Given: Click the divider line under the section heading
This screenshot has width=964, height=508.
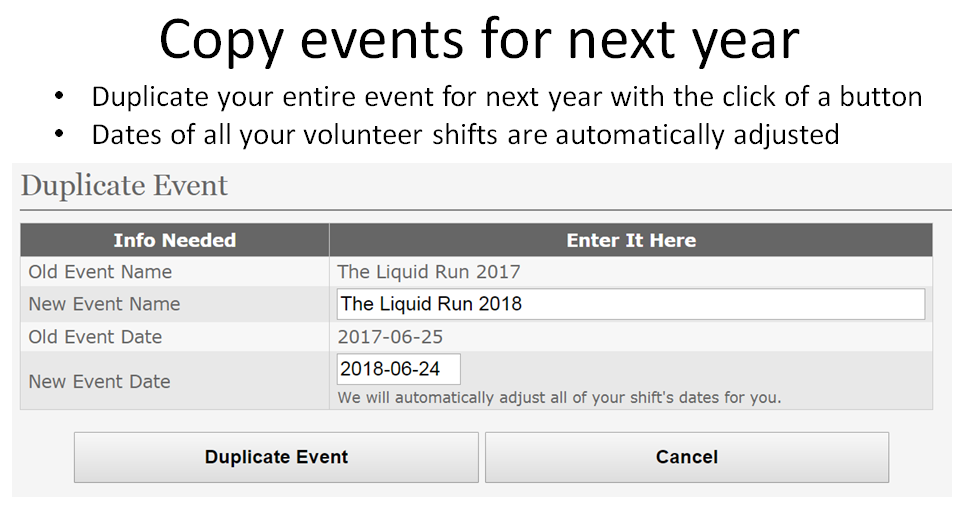Looking at the screenshot, I should click(x=485, y=210).
